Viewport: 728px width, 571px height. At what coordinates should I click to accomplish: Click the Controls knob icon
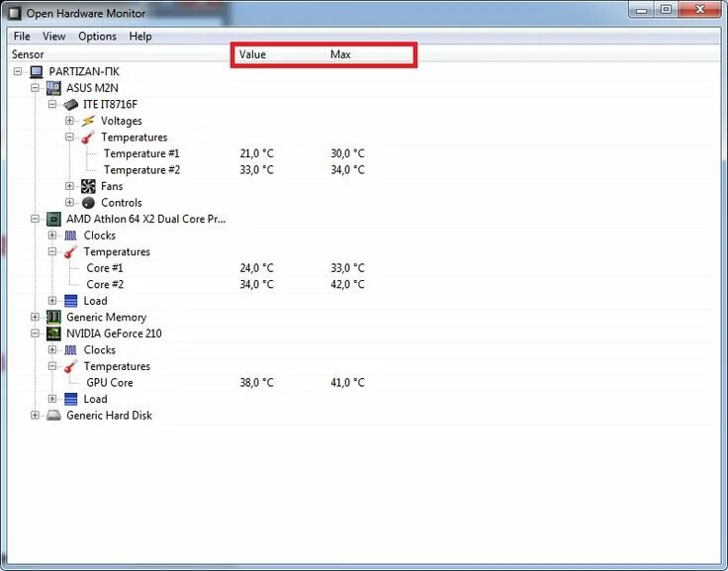(x=88, y=203)
